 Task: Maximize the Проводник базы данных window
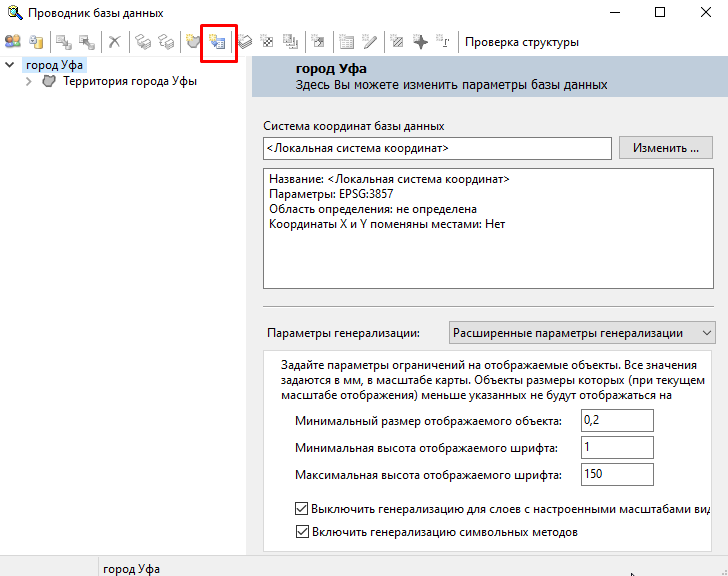(x=660, y=13)
